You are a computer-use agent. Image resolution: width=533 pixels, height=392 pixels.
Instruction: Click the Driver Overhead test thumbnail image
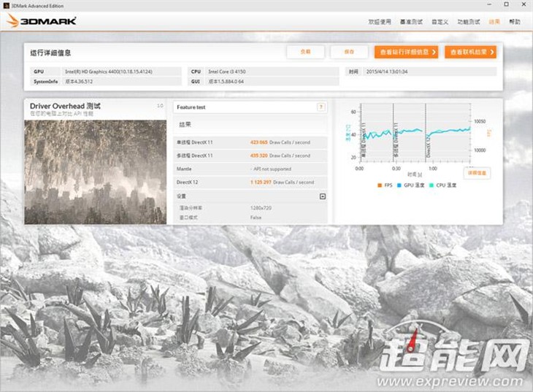click(95, 172)
